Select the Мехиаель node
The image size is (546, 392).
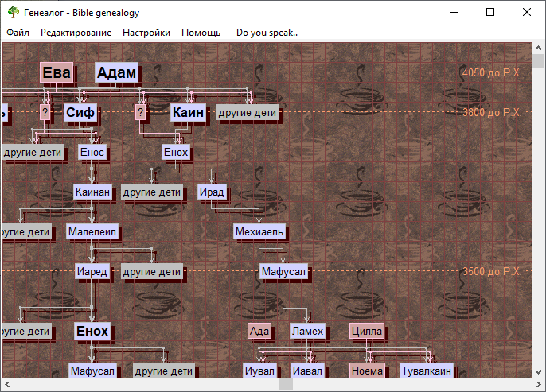pos(260,232)
